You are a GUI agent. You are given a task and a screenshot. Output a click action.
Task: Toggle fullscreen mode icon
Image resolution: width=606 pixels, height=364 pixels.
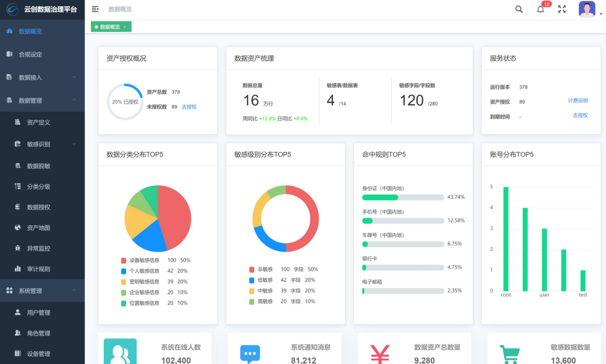coord(562,9)
